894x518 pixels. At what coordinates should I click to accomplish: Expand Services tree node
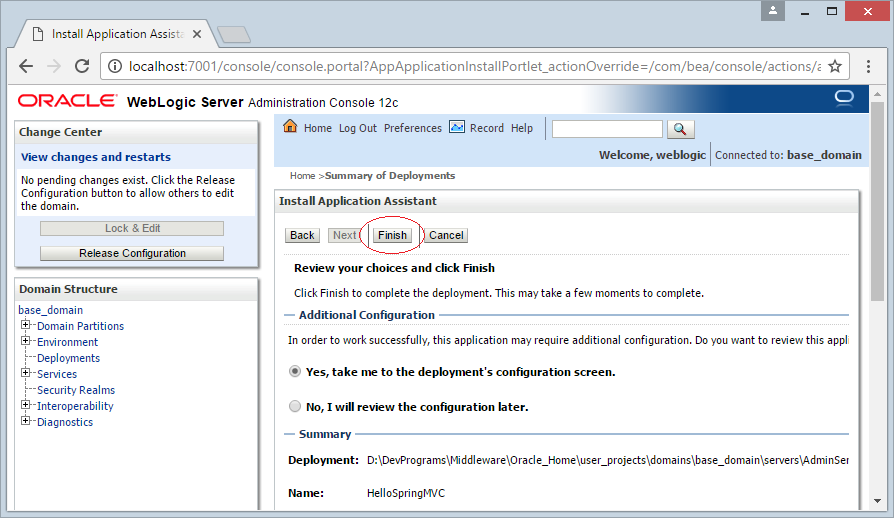click(25, 373)
